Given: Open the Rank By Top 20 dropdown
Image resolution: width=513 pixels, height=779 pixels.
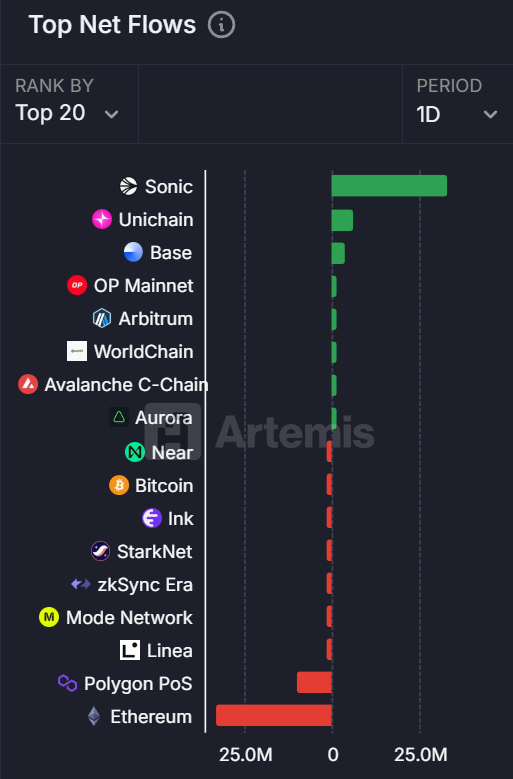Looking at the screenshot, I should click(69, 104).
